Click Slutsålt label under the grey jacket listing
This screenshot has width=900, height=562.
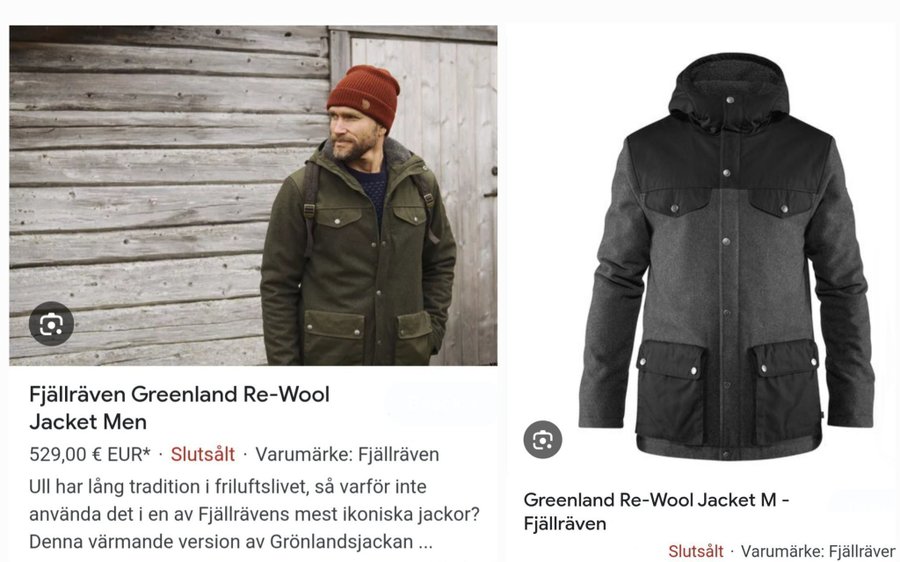696,552
